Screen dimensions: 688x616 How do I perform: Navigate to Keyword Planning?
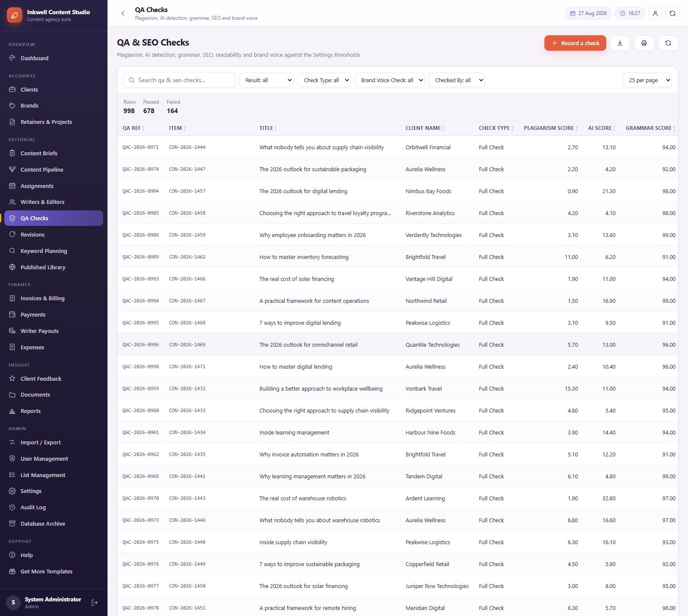(x=54, y=251)
